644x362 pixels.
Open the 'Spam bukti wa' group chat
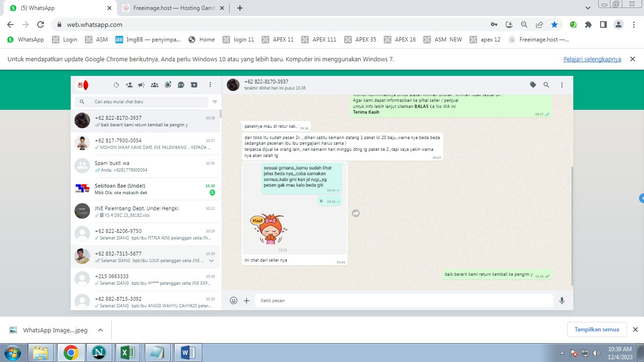[x=145, y=166]
